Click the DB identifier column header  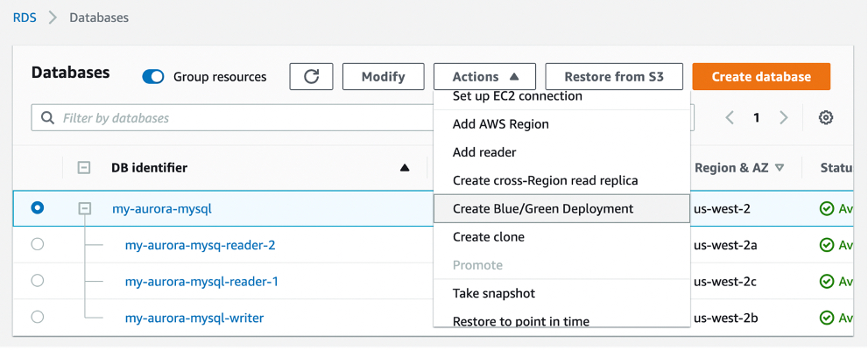coord(150,167)
